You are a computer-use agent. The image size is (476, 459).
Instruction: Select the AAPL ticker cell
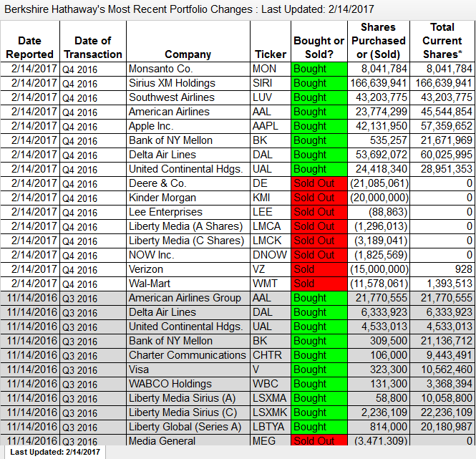(270, 126)
